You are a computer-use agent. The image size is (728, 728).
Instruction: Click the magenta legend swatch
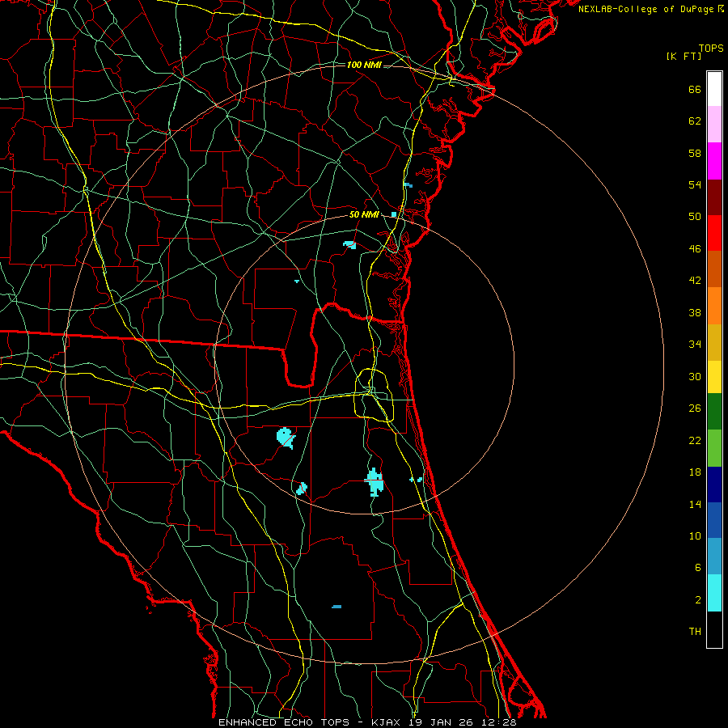click(x=714, y=161)
